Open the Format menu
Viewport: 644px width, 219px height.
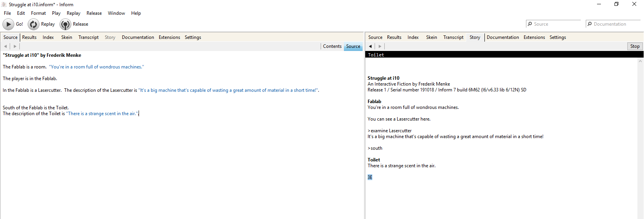(38, 13)
